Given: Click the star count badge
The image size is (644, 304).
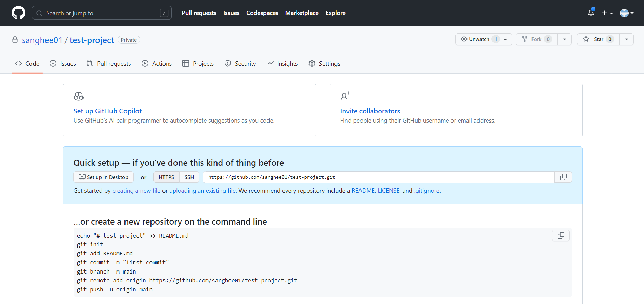Looking at the screenshot, I should point(610,39).
